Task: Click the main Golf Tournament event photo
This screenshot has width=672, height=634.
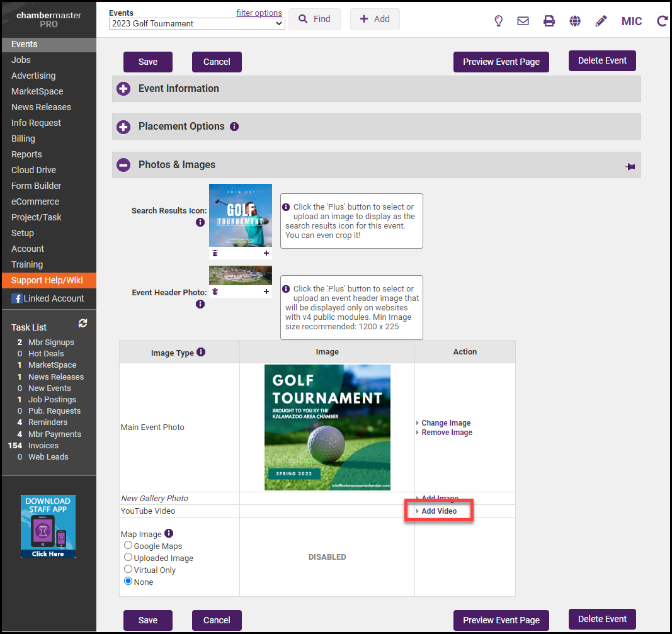Action: 327,427
